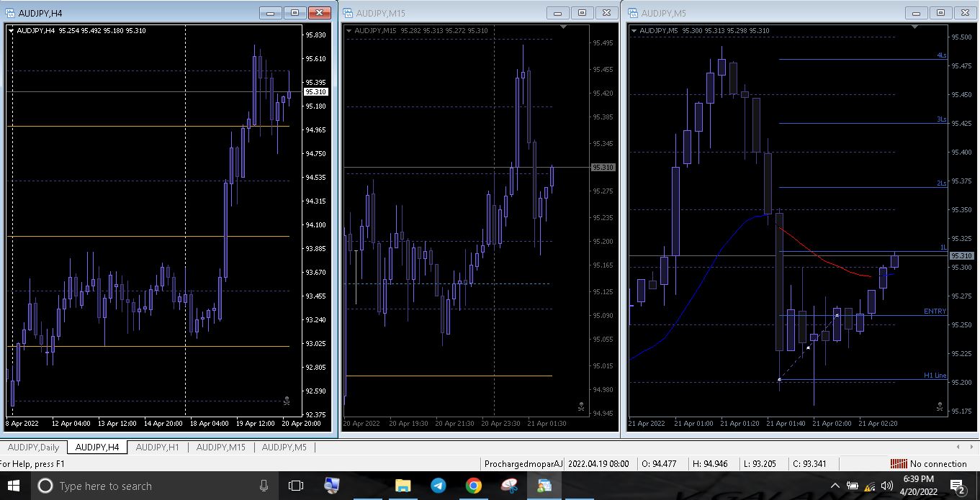The width and height of the screenshot is (980, 500).
Task: Click the '2022.04.19 08:00' status bar field
Action: tap(598, 464)
